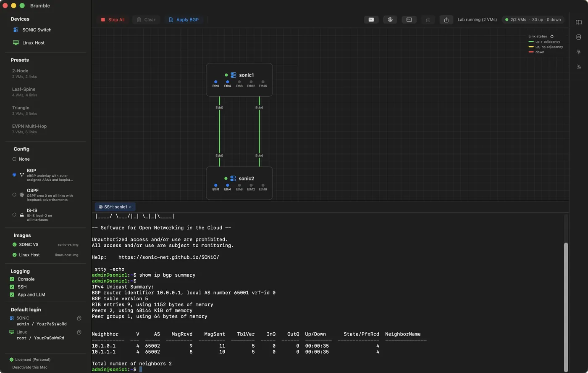The width and height of the screenshot is (588, 373).
Task: Click the sonic1 switch icon on canvas
Action: [x=233, y=75]
